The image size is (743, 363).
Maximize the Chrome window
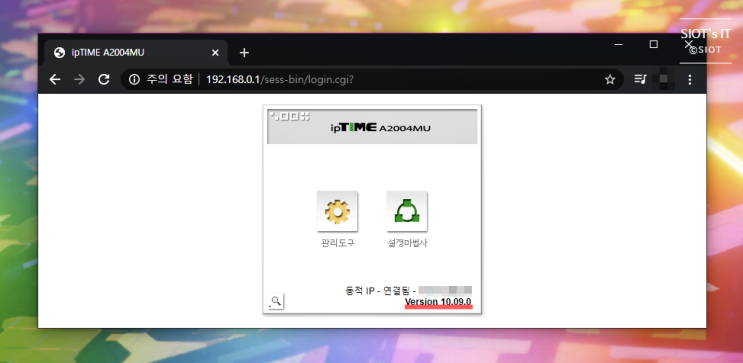(653, 45)
